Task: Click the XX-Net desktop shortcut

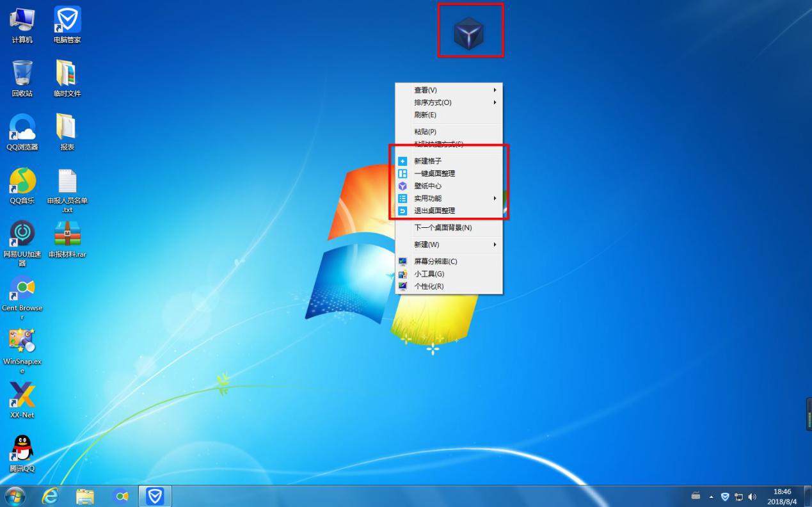Action: pyautogui.click(x=22, y=396)
